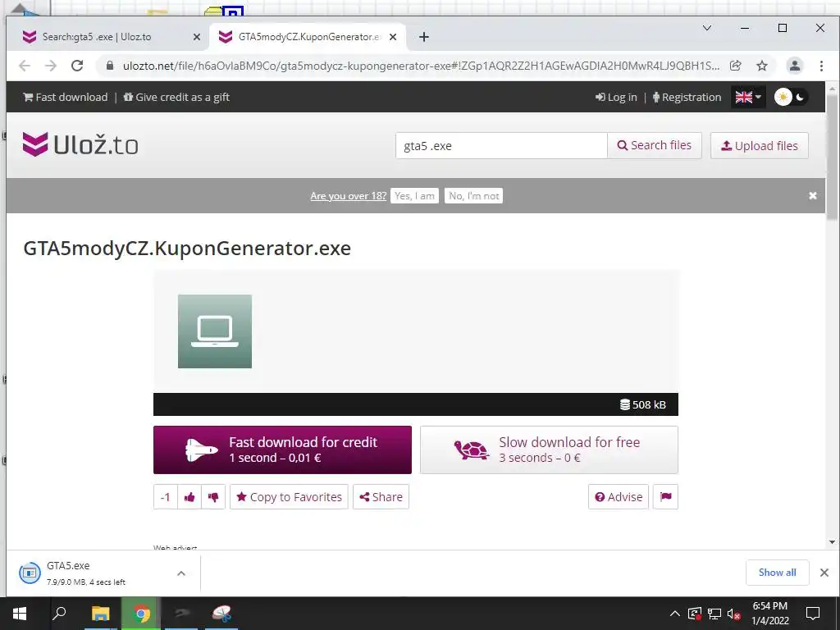Click the Chrome taskbar icon

[x=141, y=614]
